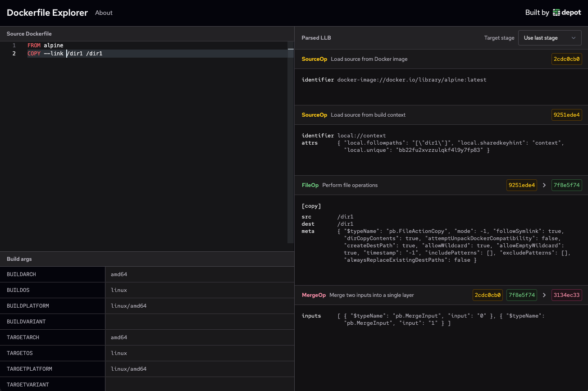Click the chevron arrow between MergeOp hashes
The width and height of the screenshot is (588, 391).
pyautogui.click(x=544, y=295)
